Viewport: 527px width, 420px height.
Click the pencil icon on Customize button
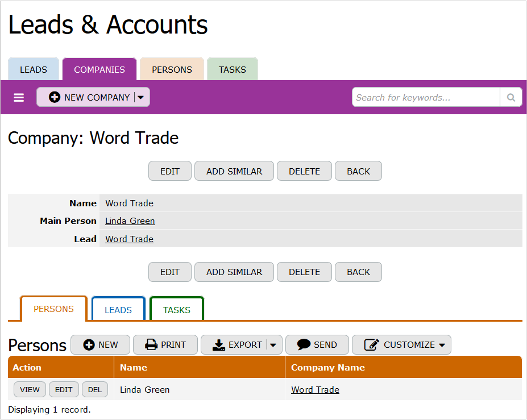pyautogui.click(x=371, y=344)
